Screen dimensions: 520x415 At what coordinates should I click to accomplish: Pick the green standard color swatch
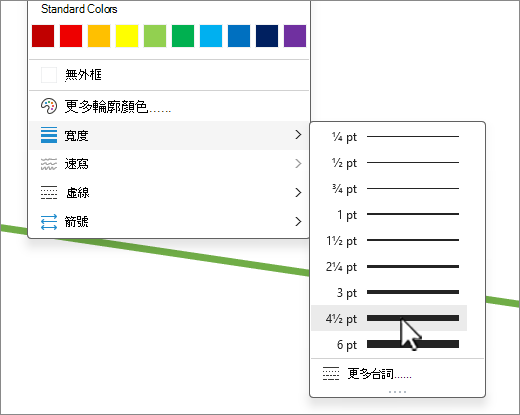pos(183,36)
